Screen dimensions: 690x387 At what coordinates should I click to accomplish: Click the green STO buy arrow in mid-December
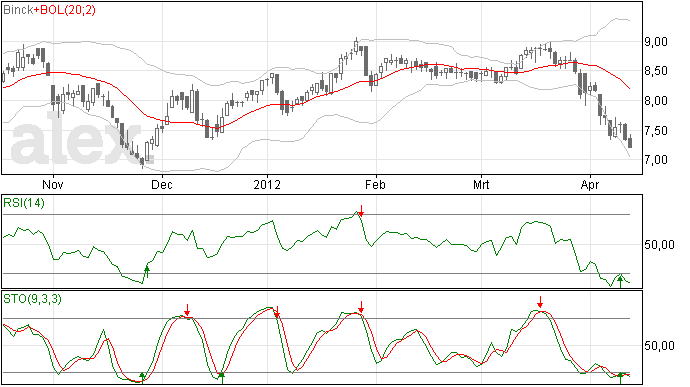point(222,378)
